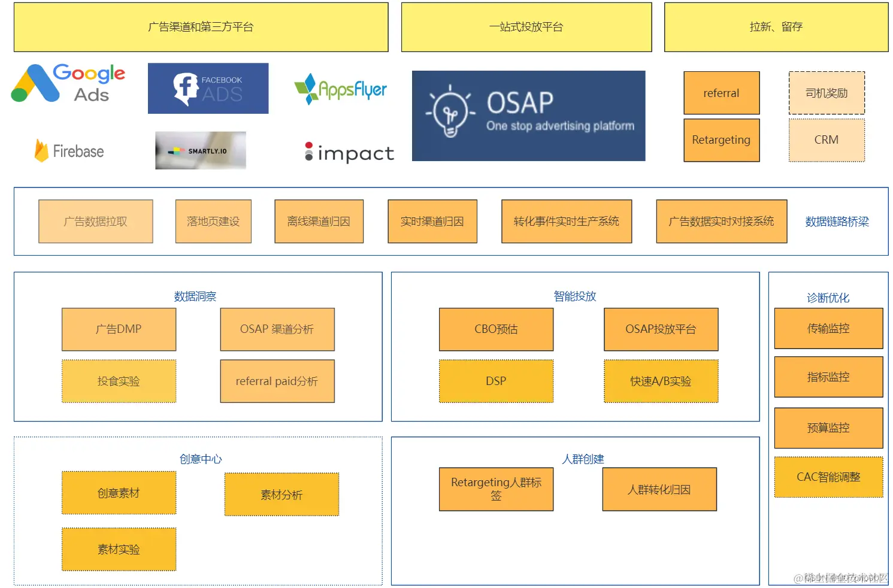Click the CRM box
The width and height of the screenshot is (893, 588).
[827, 140]
